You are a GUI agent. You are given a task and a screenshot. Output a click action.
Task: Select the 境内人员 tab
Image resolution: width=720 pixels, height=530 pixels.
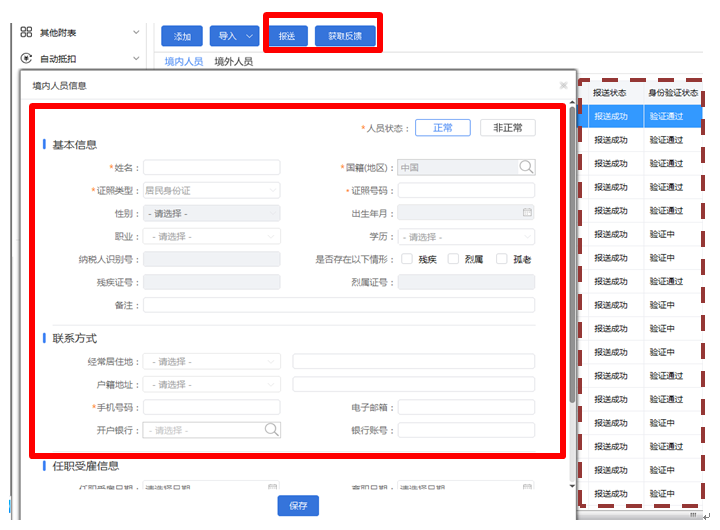click(184, 62)
